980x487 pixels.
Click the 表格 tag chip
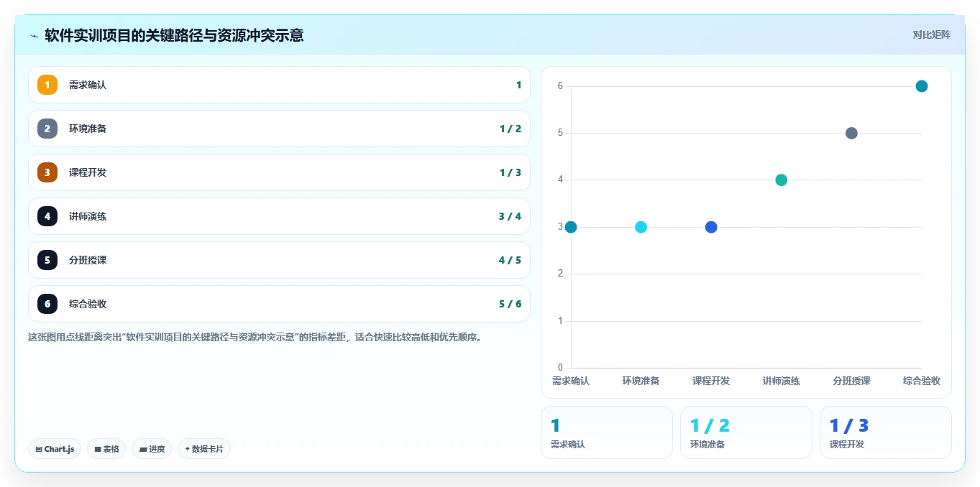point(106,449)
